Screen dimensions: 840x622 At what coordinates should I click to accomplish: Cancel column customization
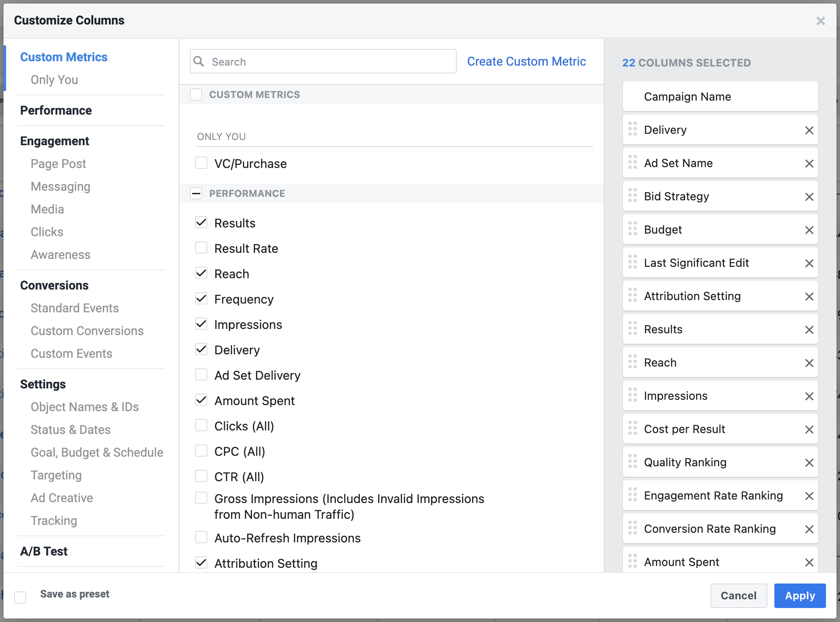pos(738,595)
